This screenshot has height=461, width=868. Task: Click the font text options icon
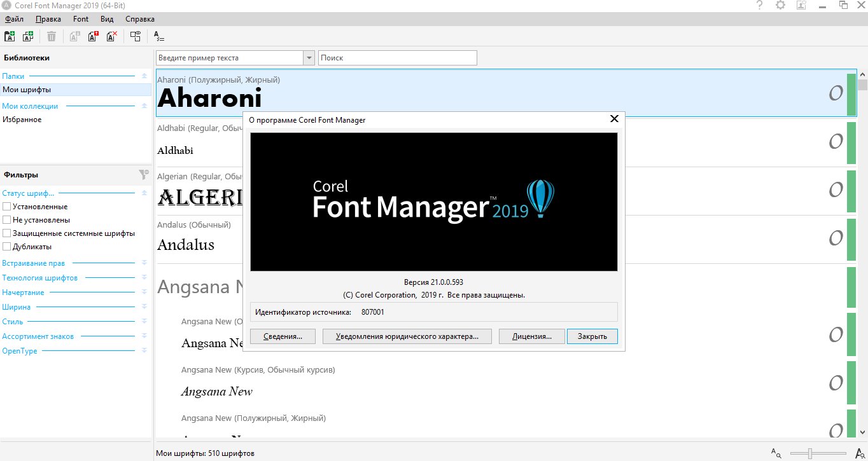[x=159, y=36]
